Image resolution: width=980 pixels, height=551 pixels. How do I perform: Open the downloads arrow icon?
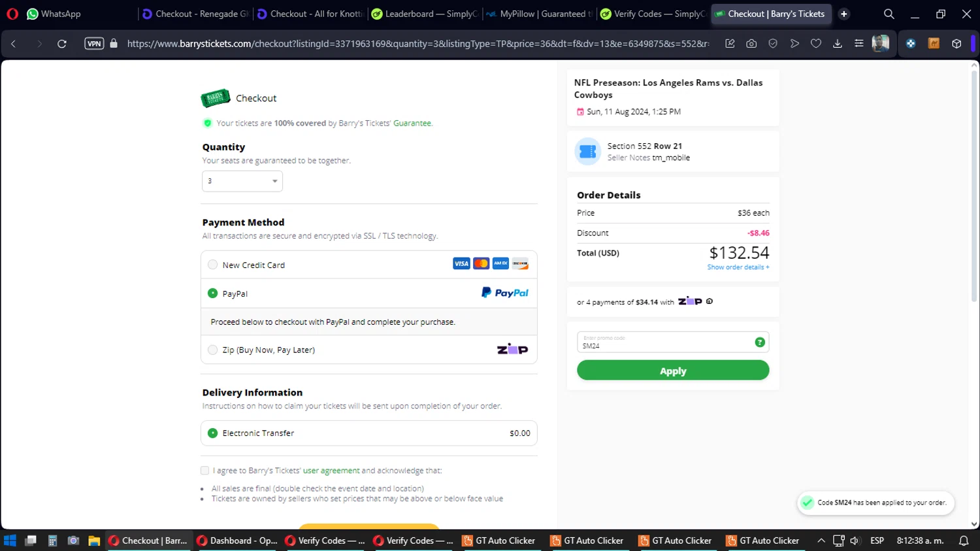coord(838,44)
